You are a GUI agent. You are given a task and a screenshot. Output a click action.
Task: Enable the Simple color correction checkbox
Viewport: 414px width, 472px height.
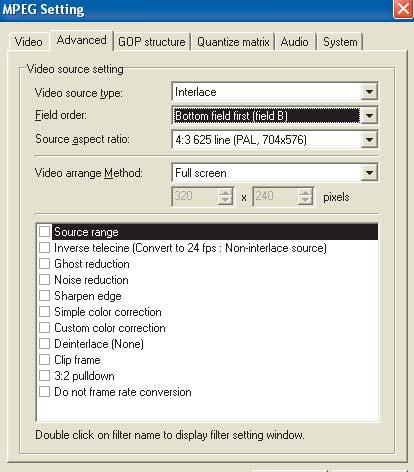[44, 311]
